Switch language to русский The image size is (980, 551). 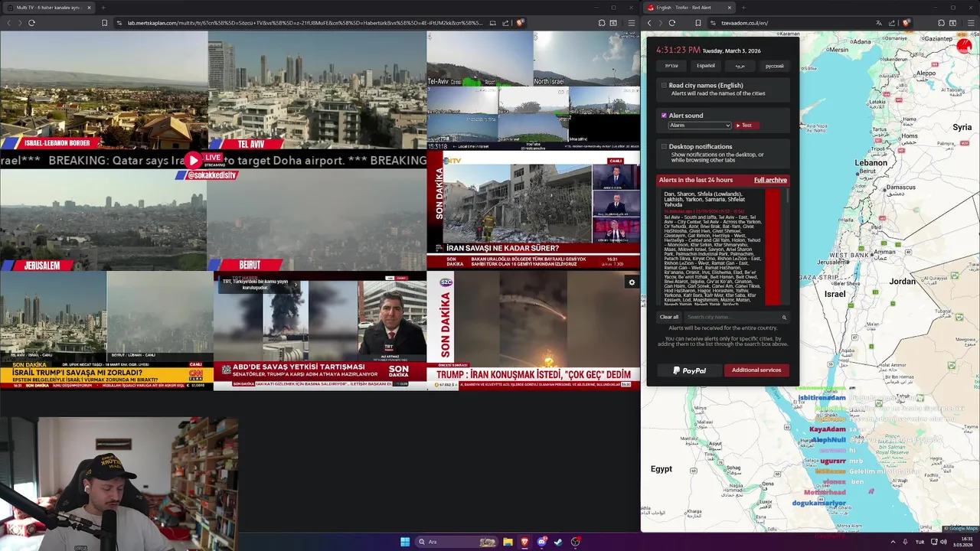pyautogui.click(x=774, y=66)
